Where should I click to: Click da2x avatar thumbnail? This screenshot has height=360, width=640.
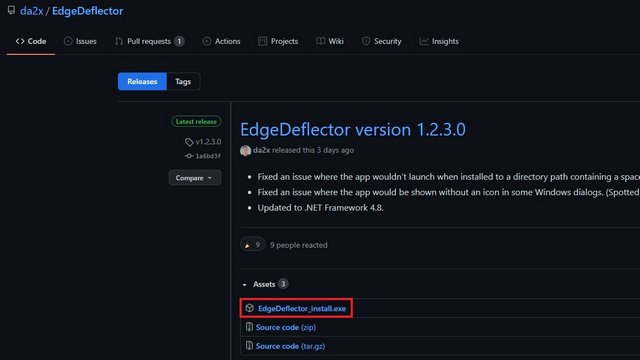tap(245, 150)
